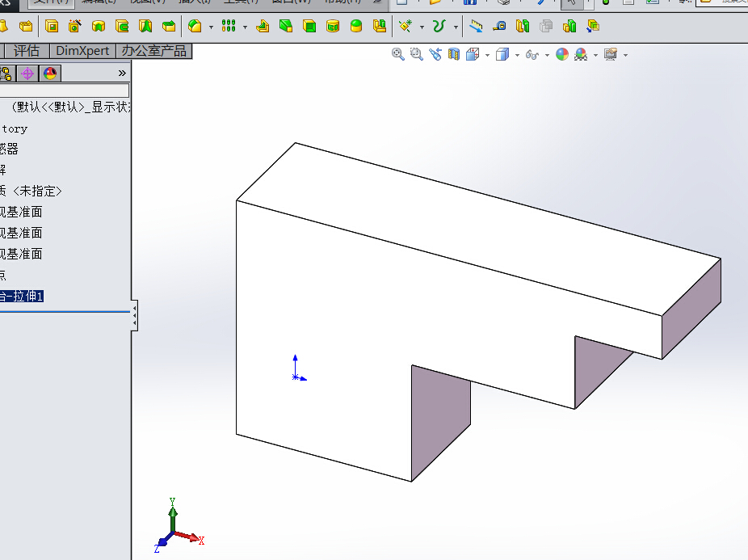
Task: Click the Y axis of orientation triad
Action: point(173,515)
